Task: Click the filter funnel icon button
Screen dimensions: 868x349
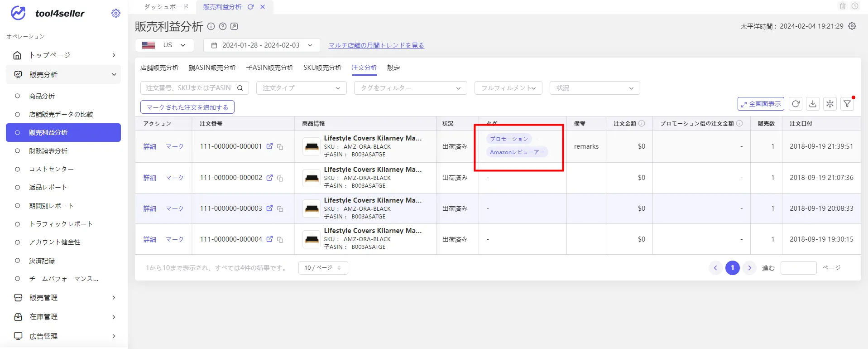Action: (x=847, y=104)
